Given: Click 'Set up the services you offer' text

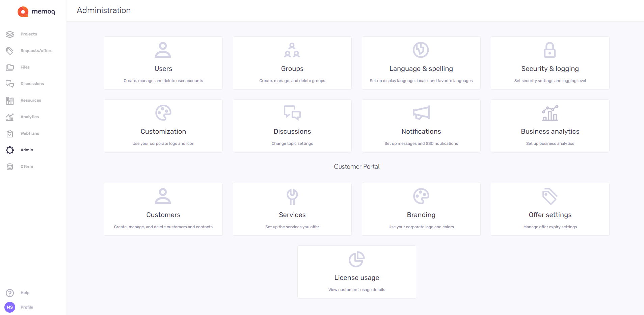Looking at the screenshot, I should click(292, 227).
